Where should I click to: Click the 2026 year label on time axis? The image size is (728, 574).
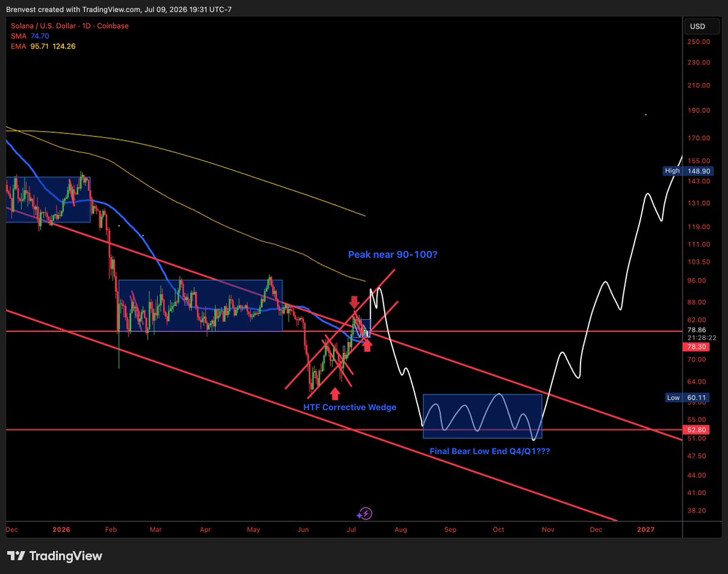[61, 530]
